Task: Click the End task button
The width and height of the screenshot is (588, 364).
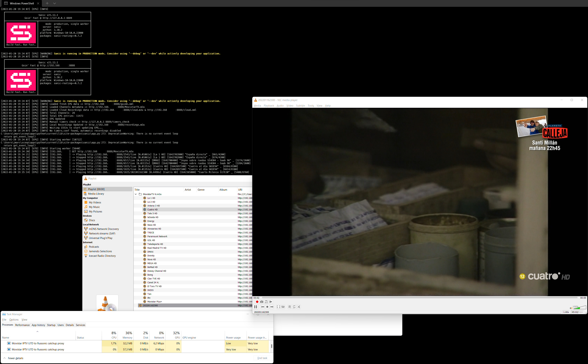Action: (x=262, y=358)
